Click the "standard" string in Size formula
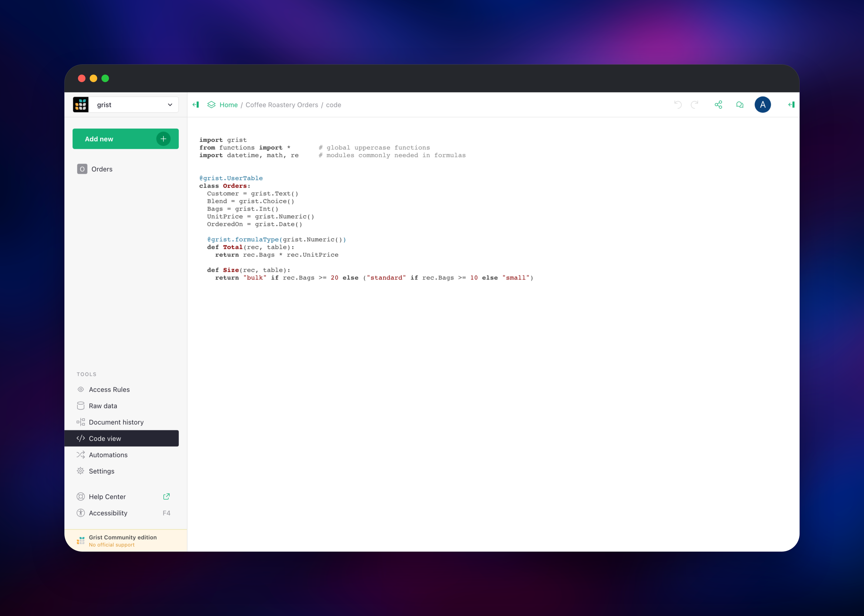 [386, 278]
